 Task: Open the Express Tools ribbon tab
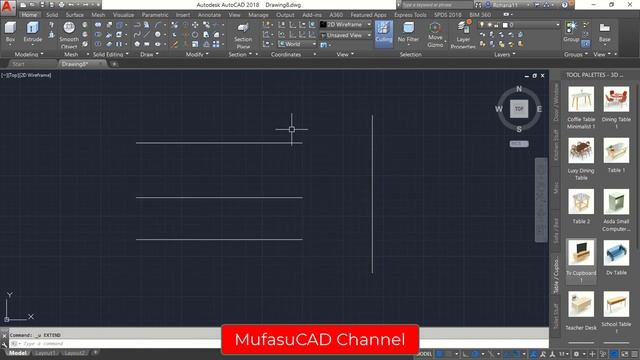pos(410,15)
